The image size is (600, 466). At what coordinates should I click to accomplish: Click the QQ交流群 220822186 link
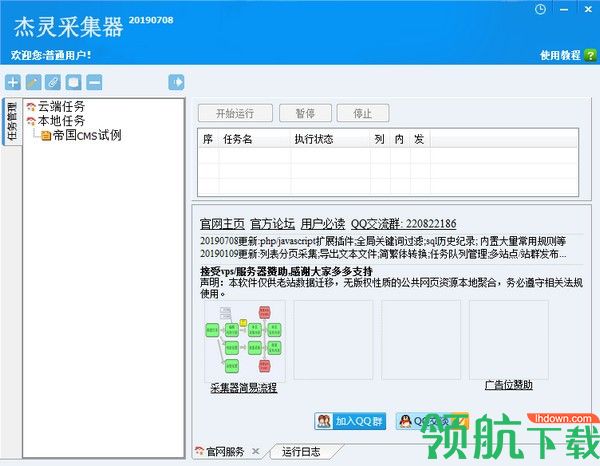pyautogui.click(x=403, y=224)
